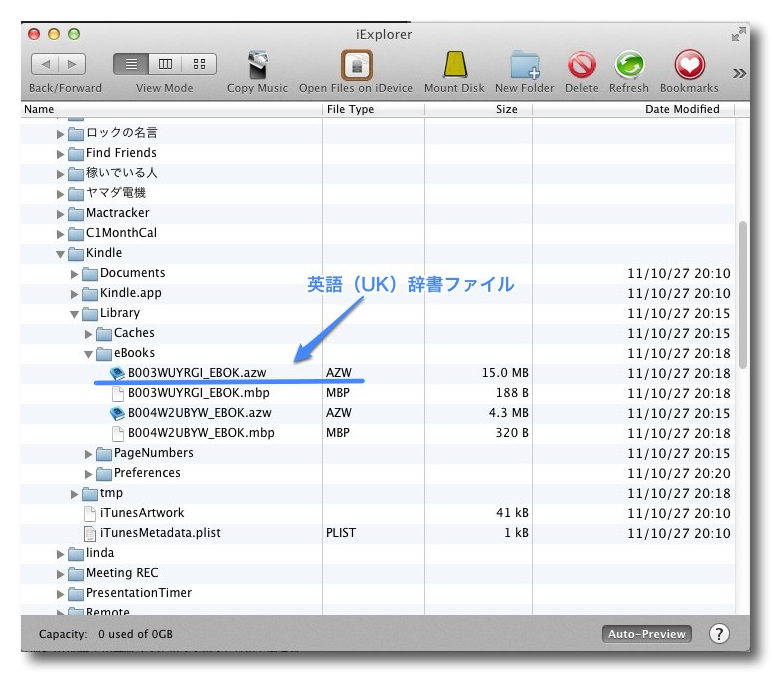
Task: Expand the linda folder
Action: (60, 555)
